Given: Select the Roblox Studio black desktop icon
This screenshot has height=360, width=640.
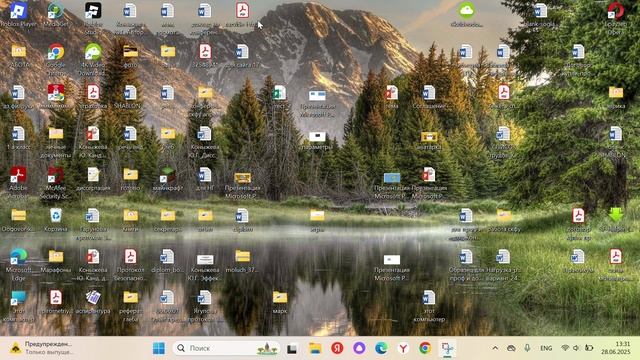Looking at the screenshot, I should tap(93, 11).
